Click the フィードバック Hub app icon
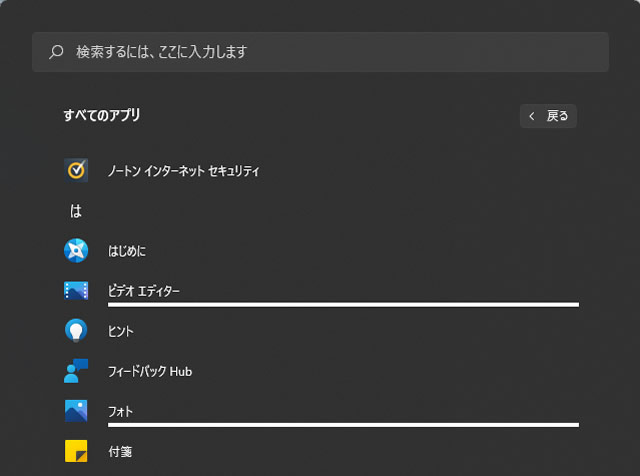 coord(76,371)
